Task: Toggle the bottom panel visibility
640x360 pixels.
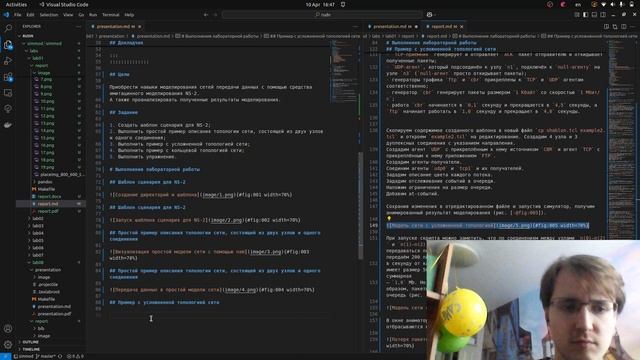Action: point(594,15)
